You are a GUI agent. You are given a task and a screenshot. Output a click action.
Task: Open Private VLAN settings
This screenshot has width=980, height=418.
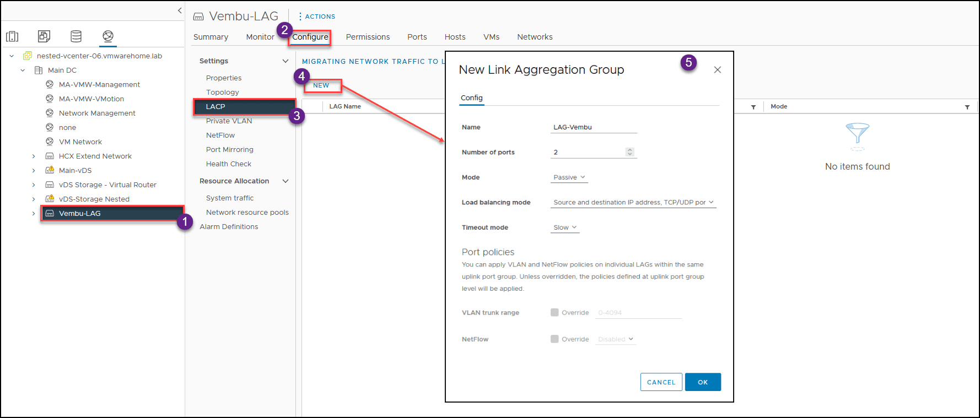pos(229,121)
